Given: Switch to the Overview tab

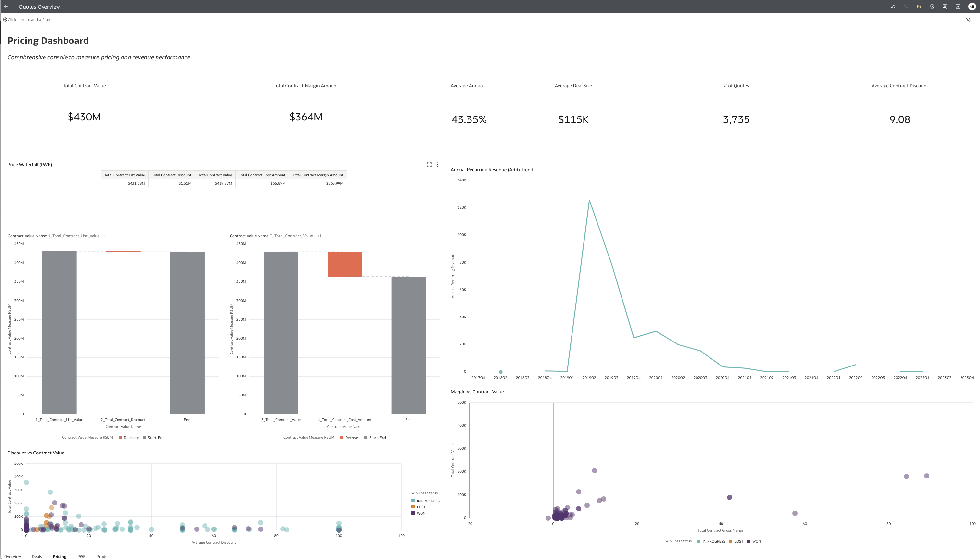Looking at the screenshot, I should point(13,556).
